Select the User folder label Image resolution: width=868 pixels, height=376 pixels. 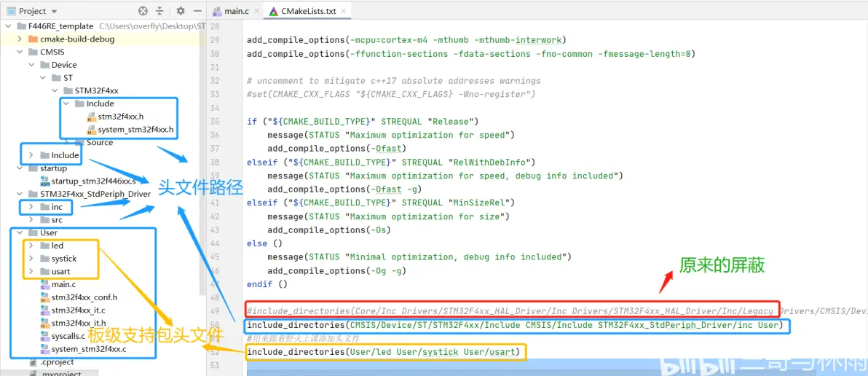point(49,232)
